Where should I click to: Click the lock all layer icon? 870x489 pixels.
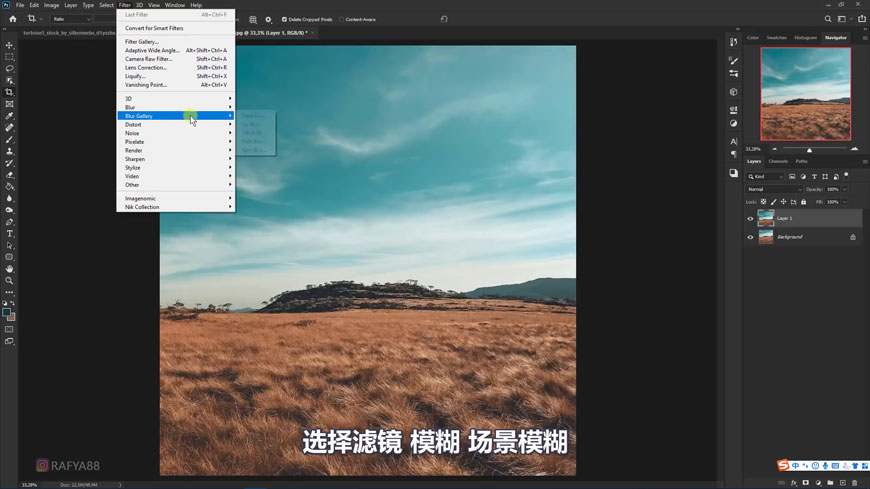pyautogui.click(x=803, y=202)
